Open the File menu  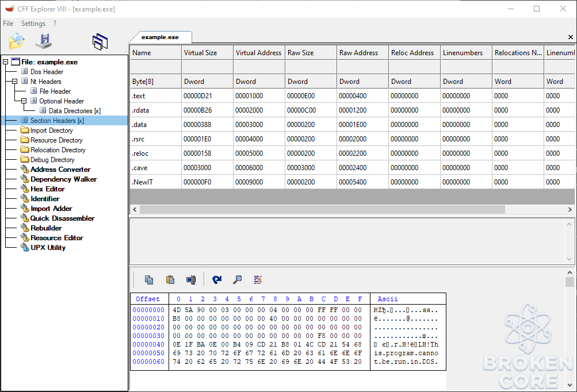click(x=8, y=24)
